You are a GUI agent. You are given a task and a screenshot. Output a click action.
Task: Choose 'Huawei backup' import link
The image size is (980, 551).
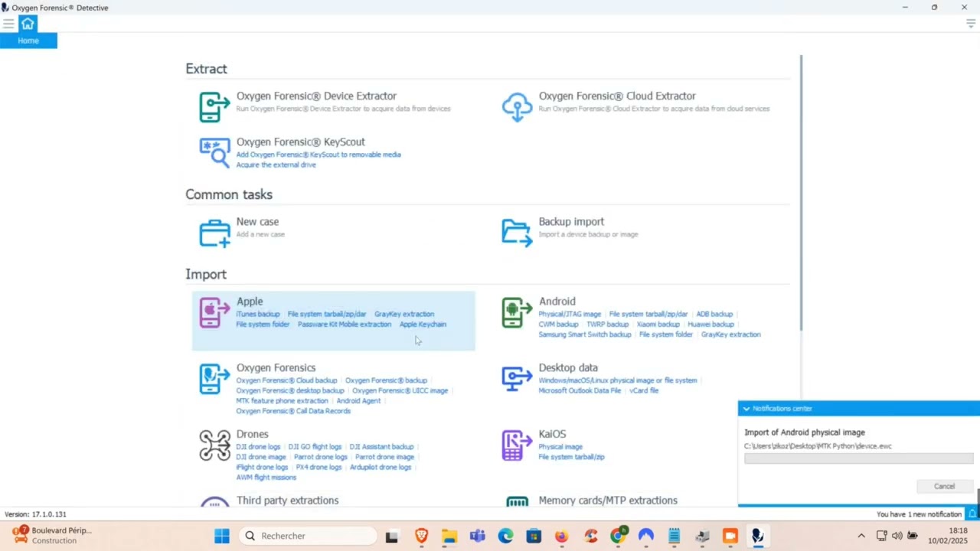pos(711,324)
